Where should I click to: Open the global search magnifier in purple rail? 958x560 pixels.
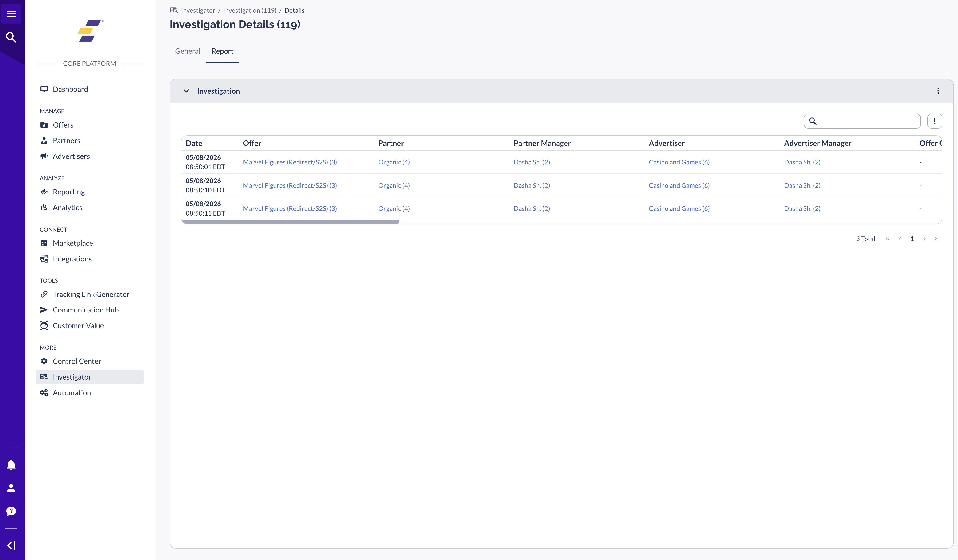click(11, 37)
